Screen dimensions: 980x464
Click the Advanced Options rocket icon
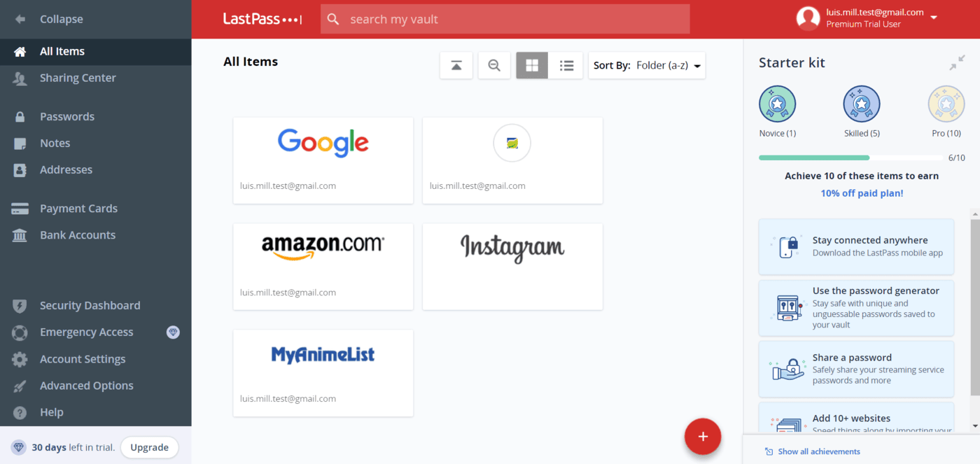pyautogui.click(x=20, y=386)
